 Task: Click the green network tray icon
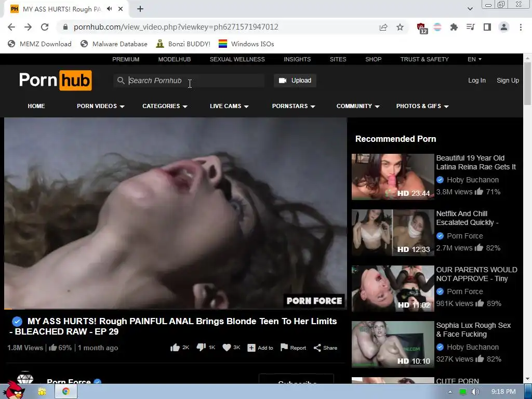point(463,392)
